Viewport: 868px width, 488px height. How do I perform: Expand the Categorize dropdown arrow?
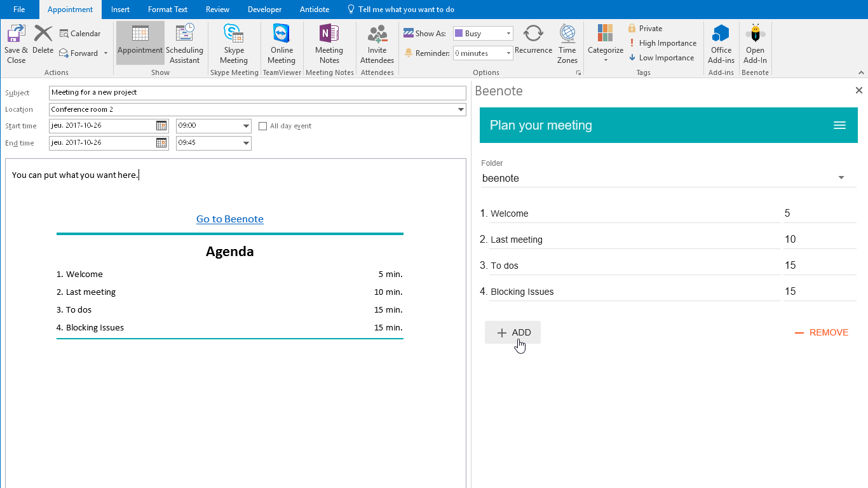tap(605, 60)
